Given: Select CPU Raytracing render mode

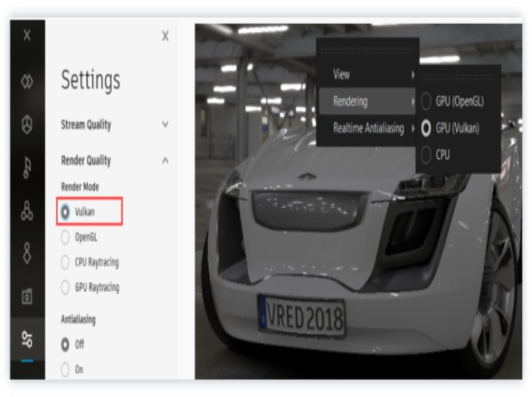Looking at the screenshot, I should coord(90,262).
